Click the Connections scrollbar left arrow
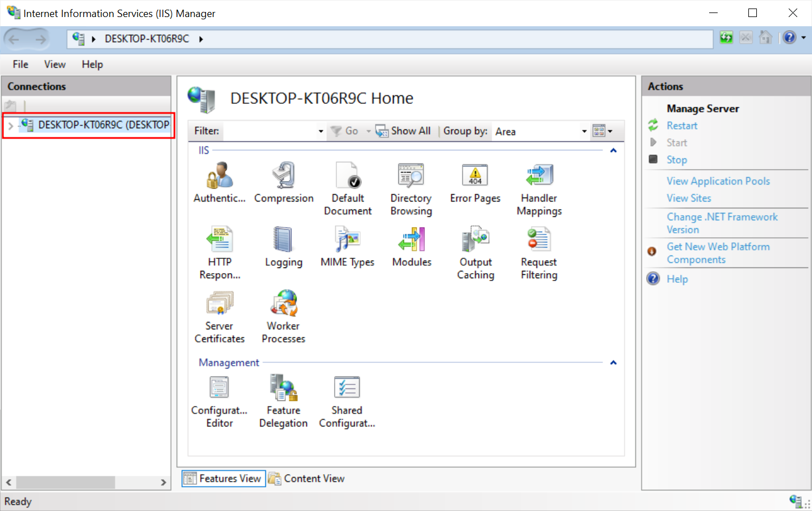 9,482
